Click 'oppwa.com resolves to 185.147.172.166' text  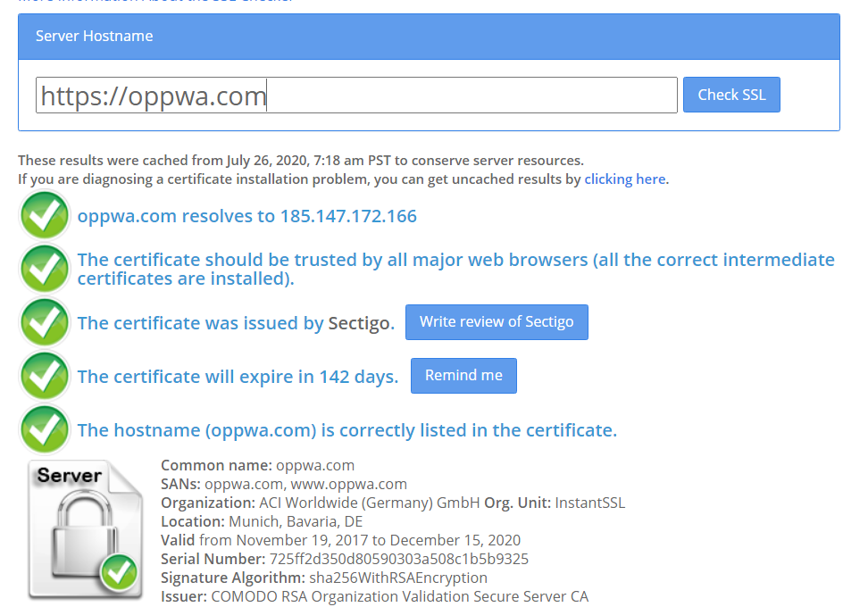coord(246,216)
